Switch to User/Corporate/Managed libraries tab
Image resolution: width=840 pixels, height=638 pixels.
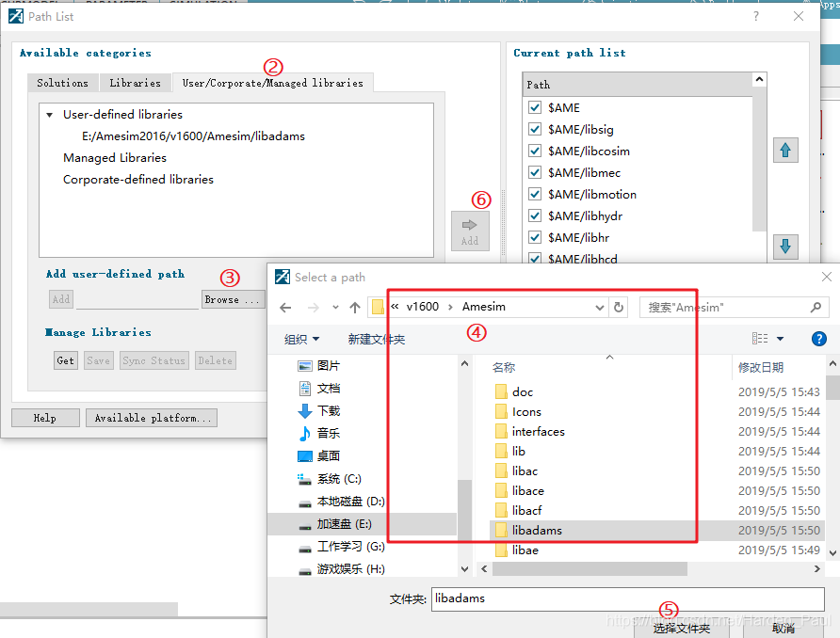tap(273, 83)
